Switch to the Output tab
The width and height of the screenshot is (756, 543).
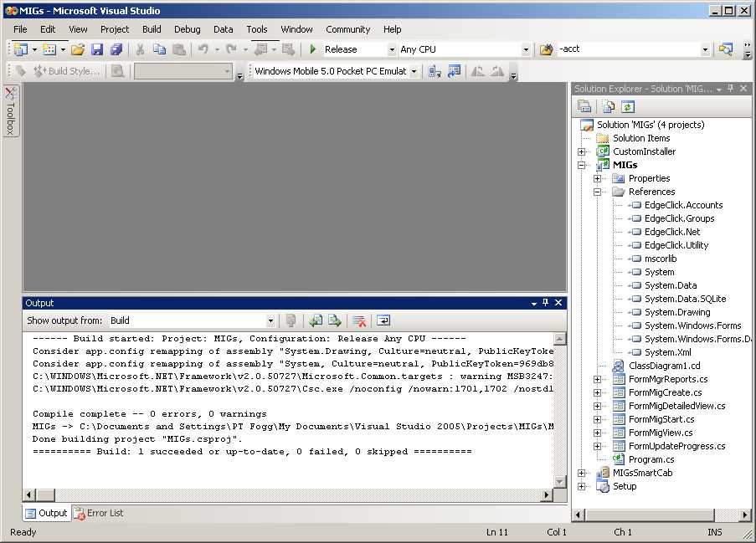point(47,513)
